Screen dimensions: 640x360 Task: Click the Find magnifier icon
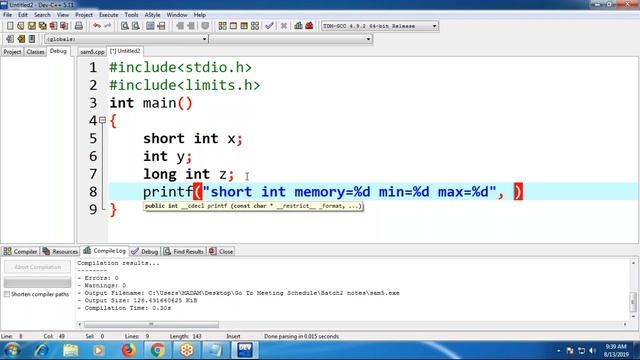125,26
